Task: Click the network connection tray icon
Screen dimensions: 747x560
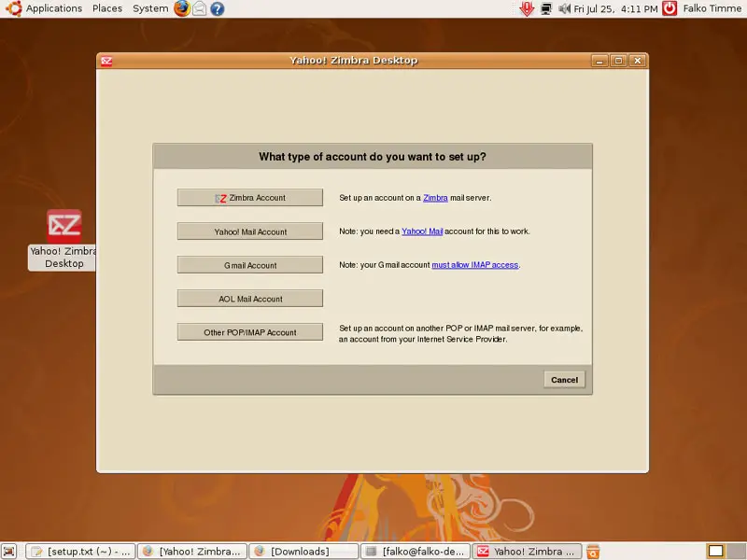Action: pos(546,8)
